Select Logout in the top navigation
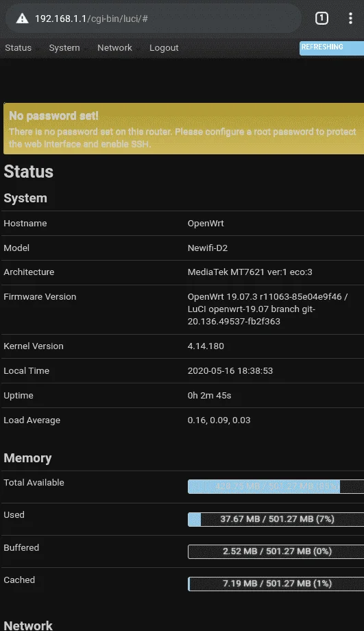364x631 pixels. tap(164, 47)
